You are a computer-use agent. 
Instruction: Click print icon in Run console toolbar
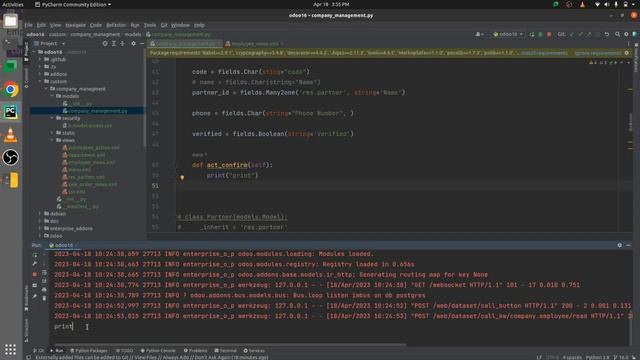tap(44, 289)
